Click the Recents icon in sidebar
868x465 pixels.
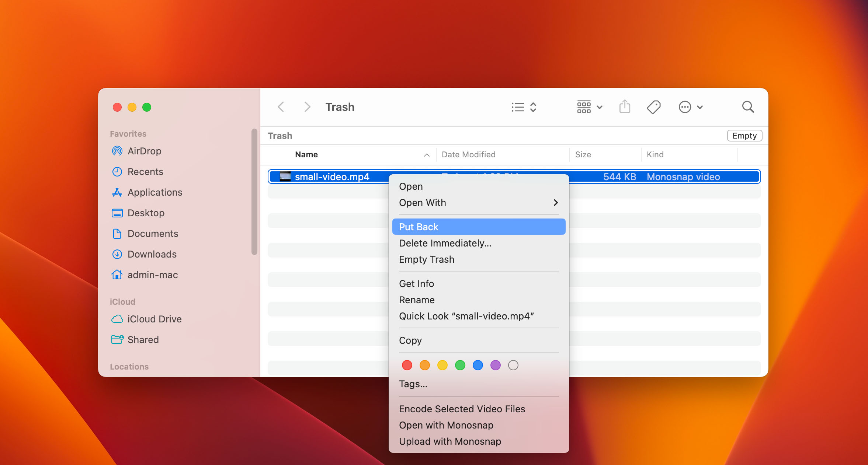click(x=117, y=171)
